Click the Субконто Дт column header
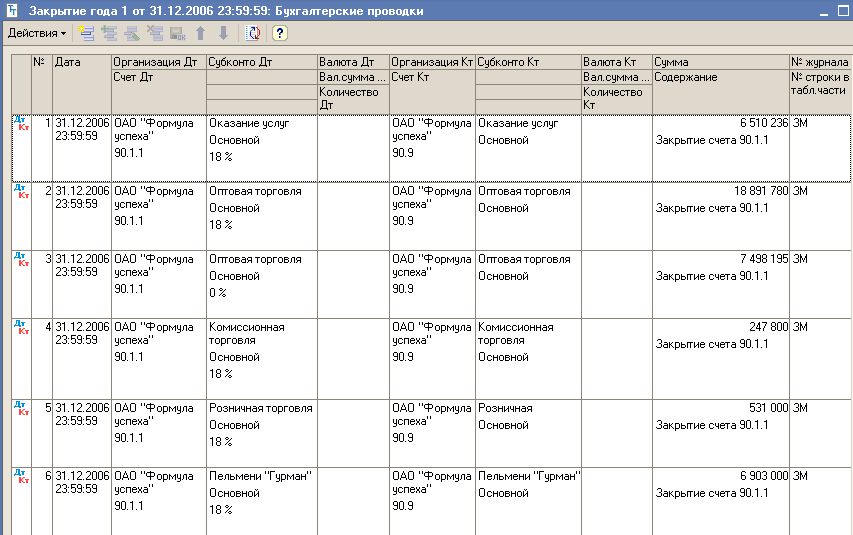The image size is (853, 535). click(260, 62)
